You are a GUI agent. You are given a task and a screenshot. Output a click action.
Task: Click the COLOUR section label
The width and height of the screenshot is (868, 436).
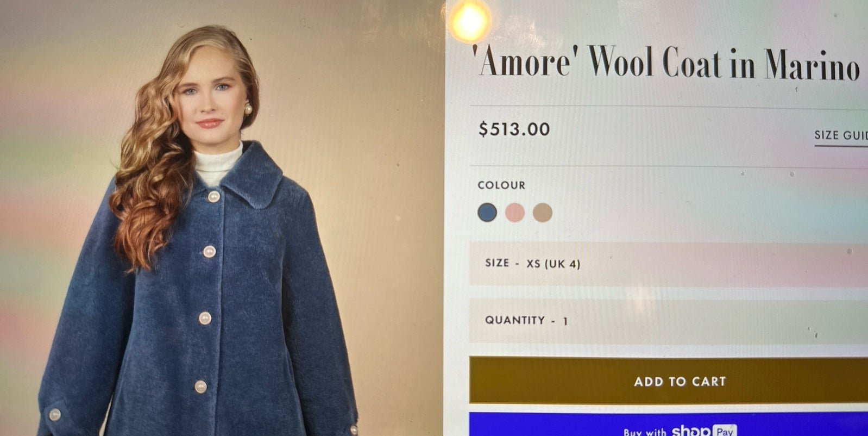point(501,185)
